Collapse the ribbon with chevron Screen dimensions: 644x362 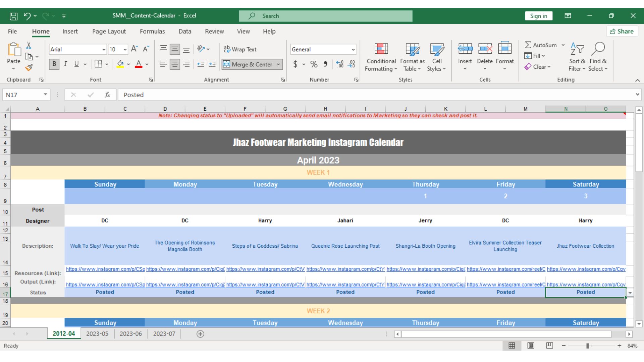(638, 80)
